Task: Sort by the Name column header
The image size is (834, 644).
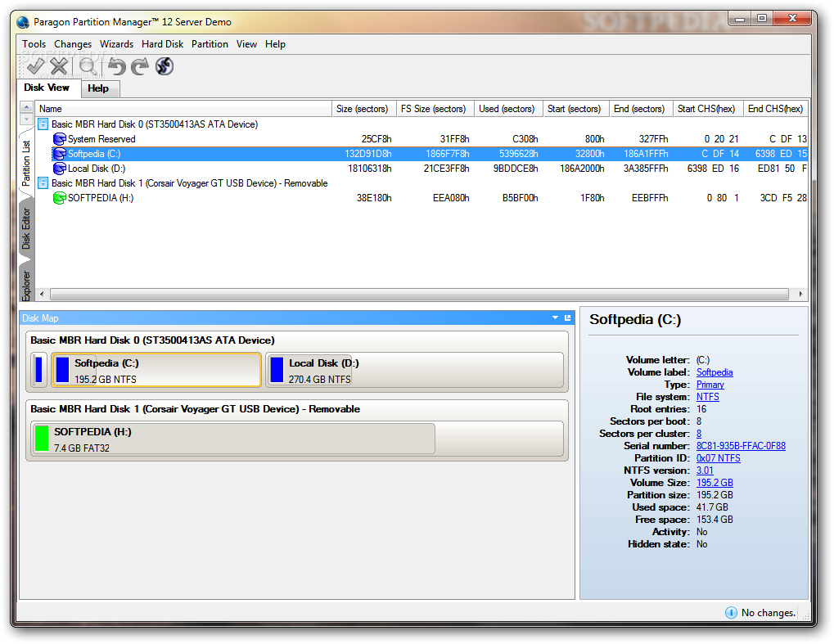Action: (x=183, y=109)
